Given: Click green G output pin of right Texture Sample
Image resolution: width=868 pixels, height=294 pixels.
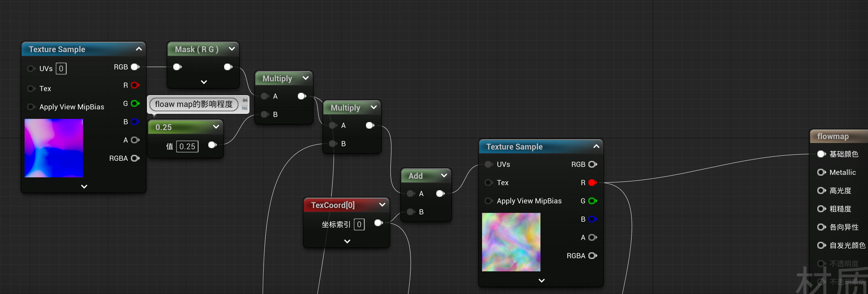Looking at the screenshot, I should (593, 201).
